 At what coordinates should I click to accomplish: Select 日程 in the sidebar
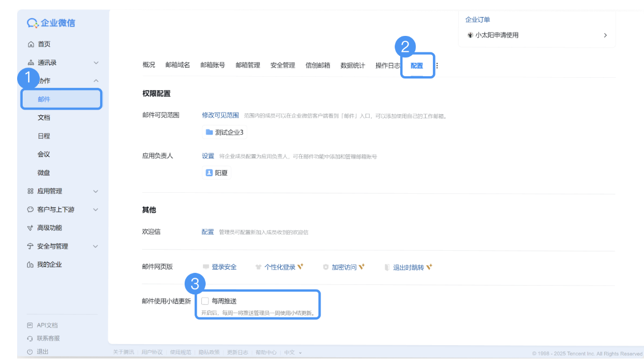[44, 136]
